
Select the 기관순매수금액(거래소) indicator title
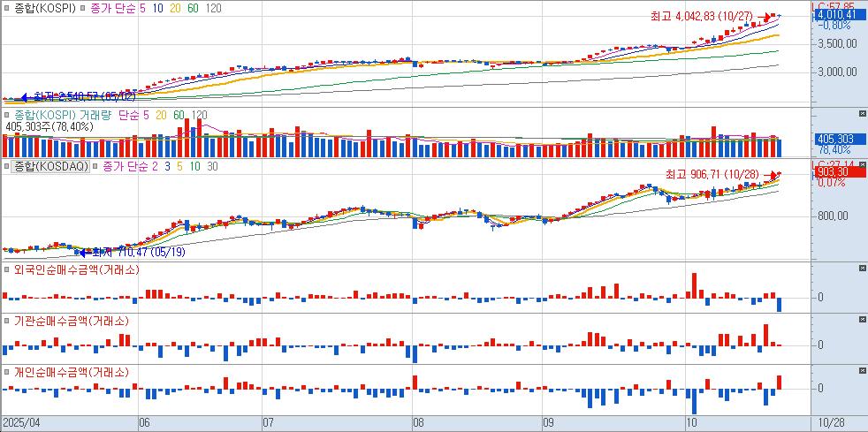coord(72,321)
